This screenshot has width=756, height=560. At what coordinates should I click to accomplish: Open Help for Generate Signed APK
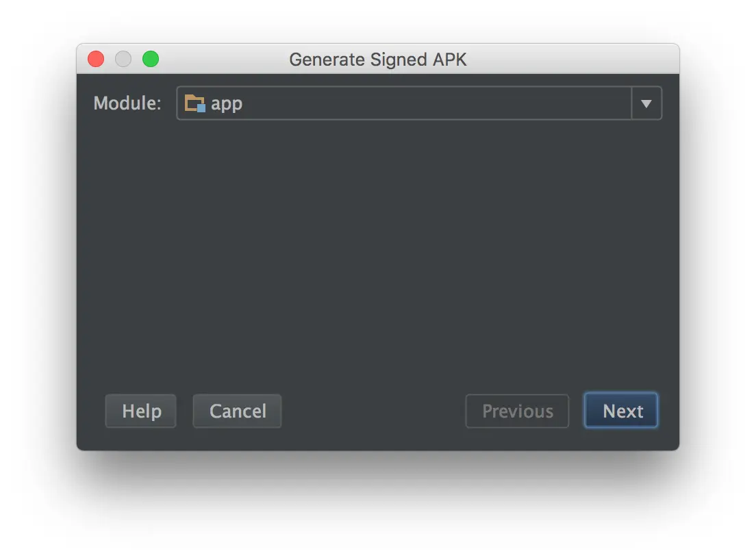pos(141,411)
